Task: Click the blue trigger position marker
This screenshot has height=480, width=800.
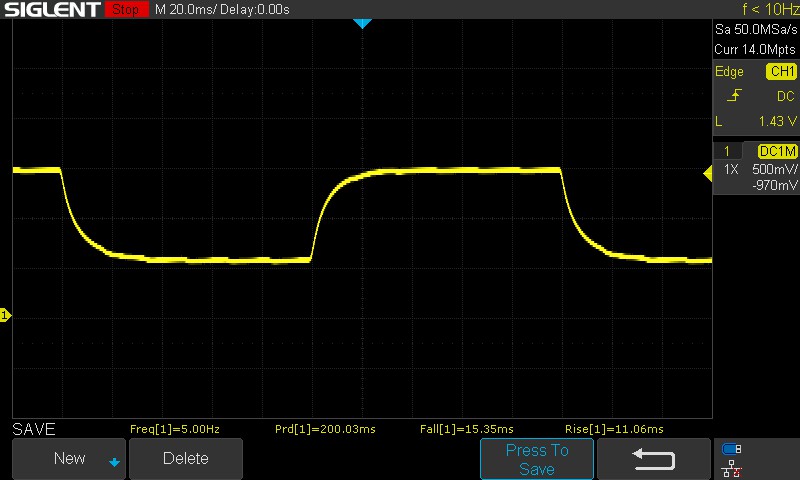Action: (x=362, y=23)
